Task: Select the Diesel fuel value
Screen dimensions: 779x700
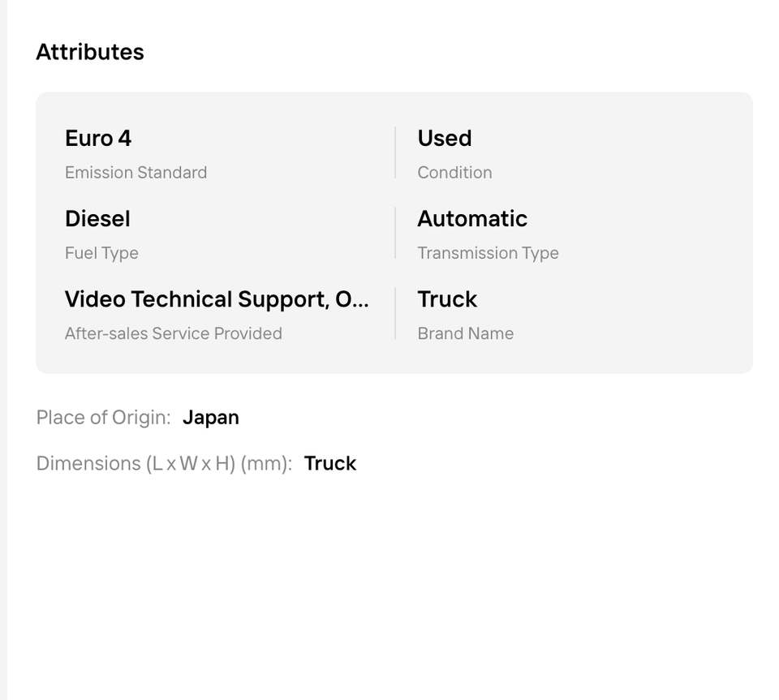Action: coord(97,218)
